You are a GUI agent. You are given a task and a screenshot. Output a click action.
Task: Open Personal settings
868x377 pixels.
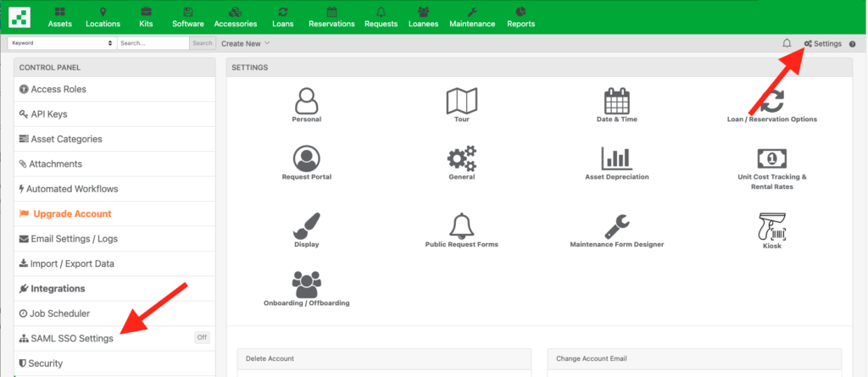[307, 105]
